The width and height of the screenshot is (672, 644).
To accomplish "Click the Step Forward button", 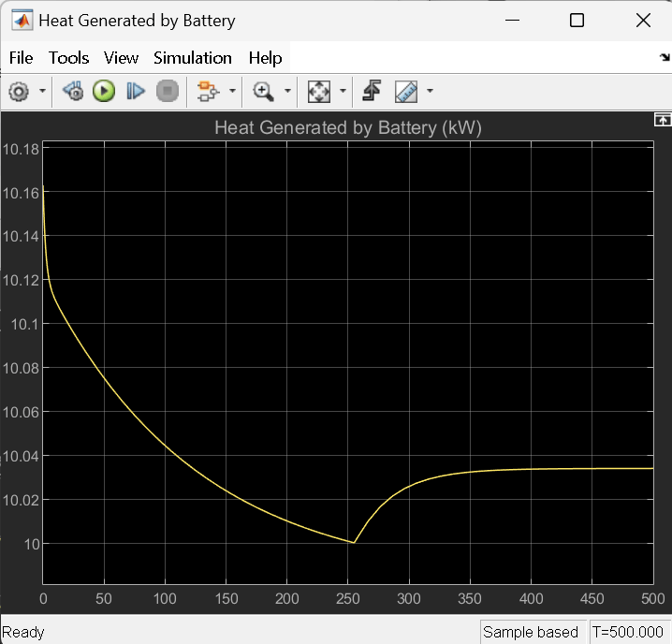I will pyautogui.click(x=136, y=91).
